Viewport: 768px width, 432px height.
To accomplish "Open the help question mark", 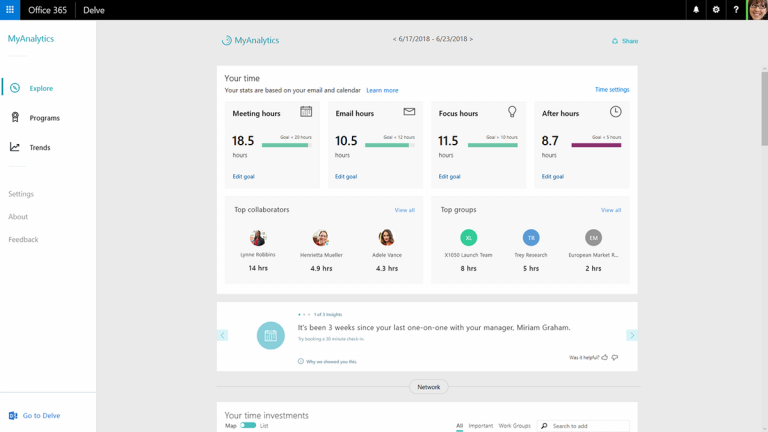I will [x=736, y=10].
